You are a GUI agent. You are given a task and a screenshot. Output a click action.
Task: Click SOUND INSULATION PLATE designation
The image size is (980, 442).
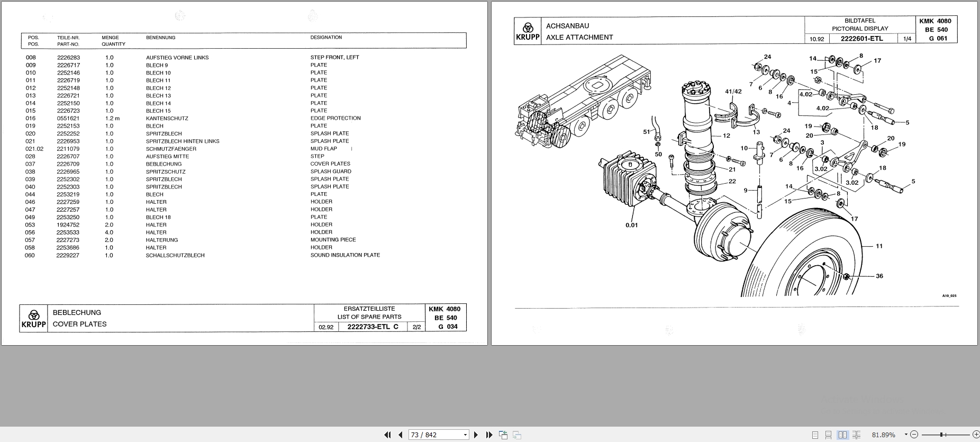coord(345,255)
